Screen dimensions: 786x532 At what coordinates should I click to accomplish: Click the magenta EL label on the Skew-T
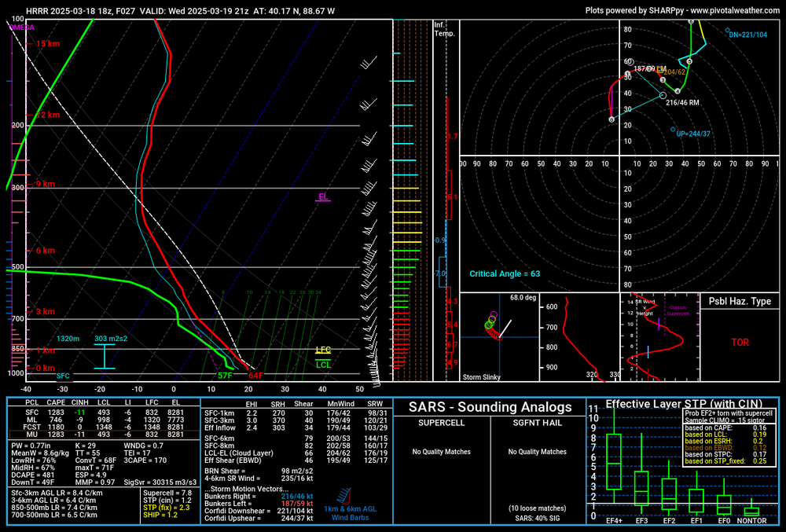tap(322, 196)
